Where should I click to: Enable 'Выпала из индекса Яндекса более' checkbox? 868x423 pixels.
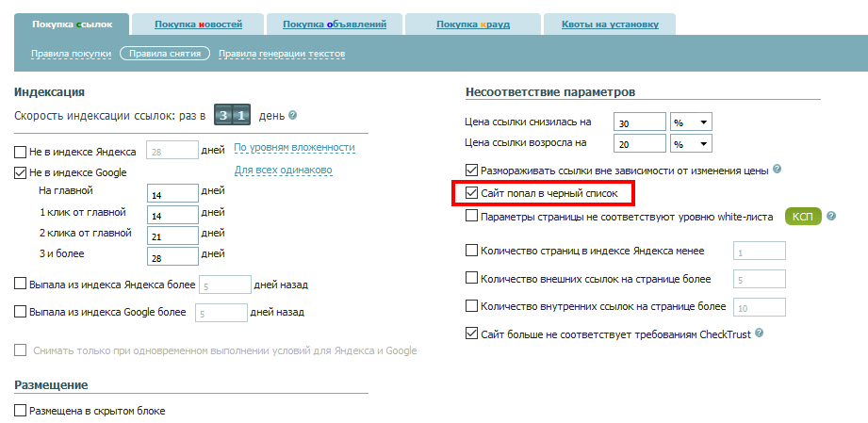tap(20, 284)
